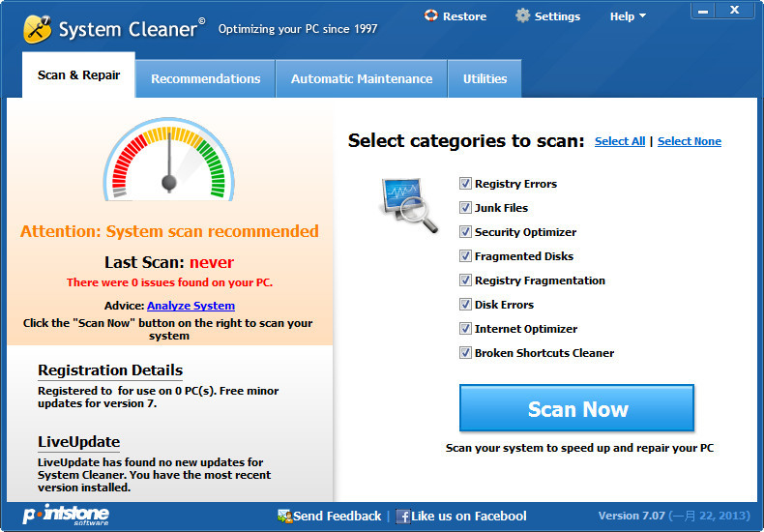Click the Settings gear icon
Screen dimensions: 764x532
pyautogui.click(x=522, y=15)
